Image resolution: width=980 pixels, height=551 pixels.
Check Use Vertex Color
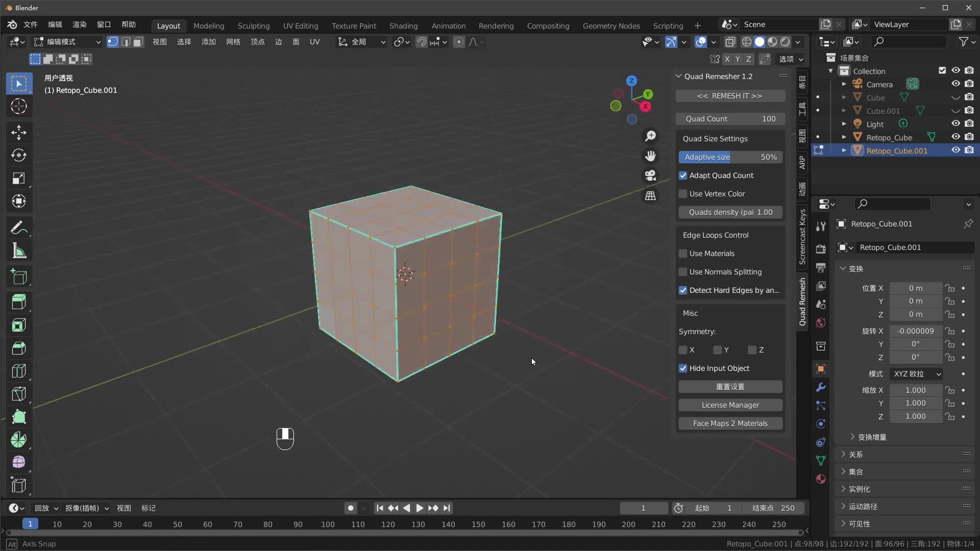click(683, 194)
